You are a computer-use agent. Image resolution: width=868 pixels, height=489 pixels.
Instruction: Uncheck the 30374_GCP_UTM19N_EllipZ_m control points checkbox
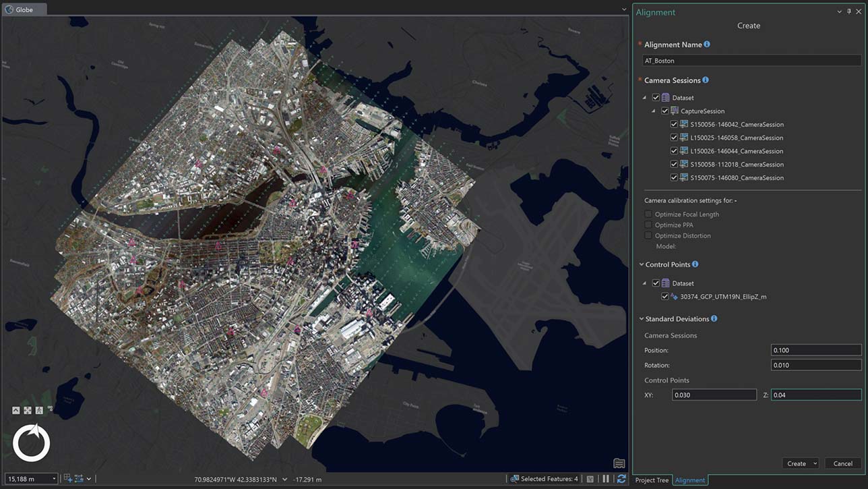(x=665, y=297)
